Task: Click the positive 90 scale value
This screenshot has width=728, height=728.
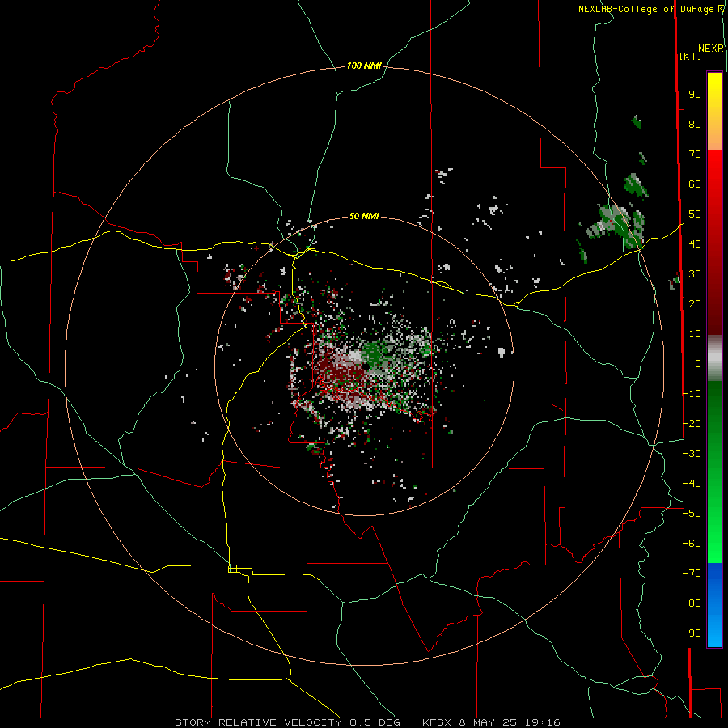Action: (x=695, y=95)
